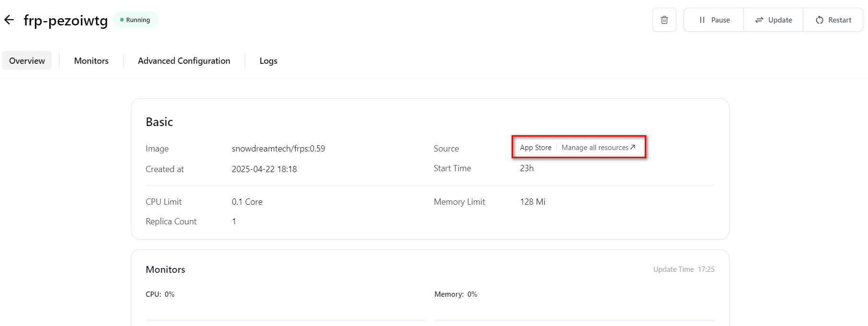Screen dimensions: 868x326
Task: View the Logs tab
Action: (x=268, y=61)
